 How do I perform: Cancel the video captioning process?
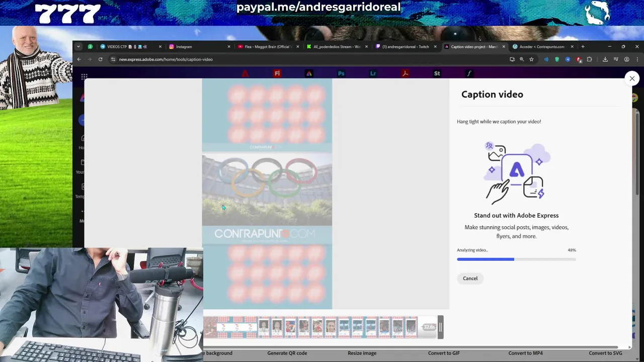(x=470, y=279)
